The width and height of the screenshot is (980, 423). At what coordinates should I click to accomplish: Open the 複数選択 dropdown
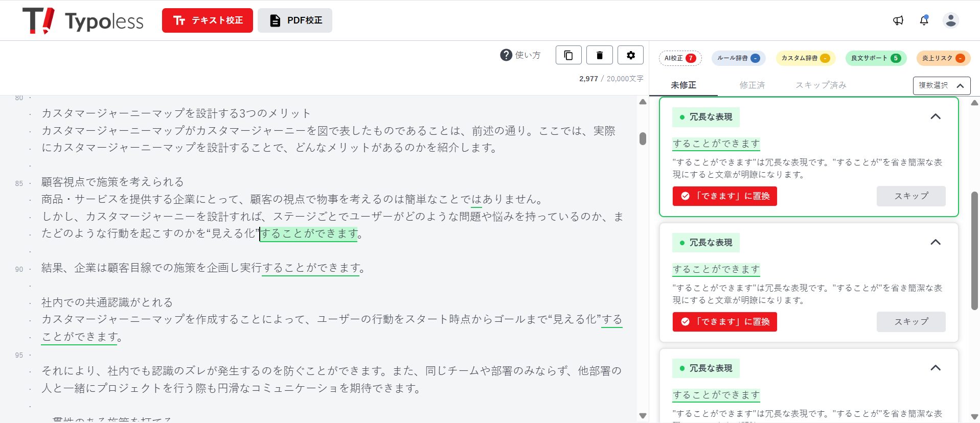coord(942,86)
